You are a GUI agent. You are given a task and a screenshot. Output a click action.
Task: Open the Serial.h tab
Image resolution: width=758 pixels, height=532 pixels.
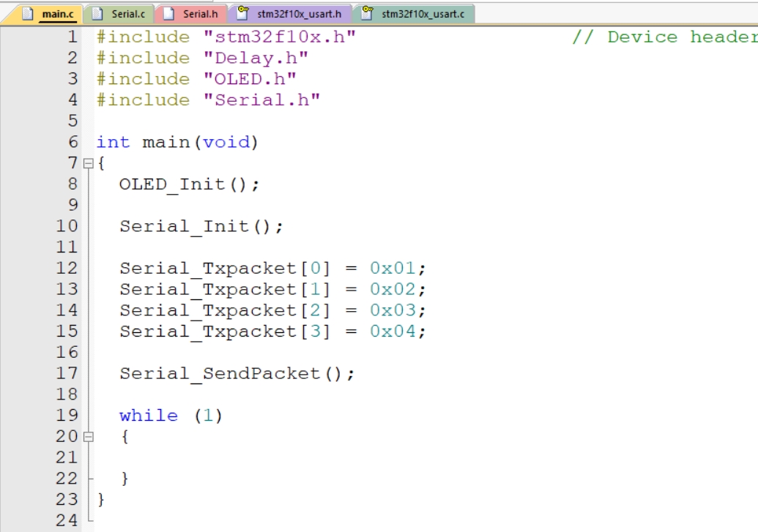[x=190, y=13]
